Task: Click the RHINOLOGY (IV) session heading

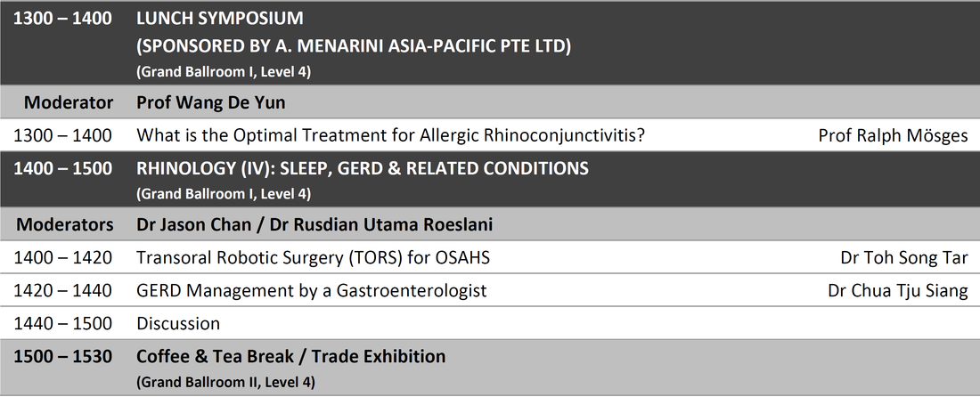Action: (363, 168)
